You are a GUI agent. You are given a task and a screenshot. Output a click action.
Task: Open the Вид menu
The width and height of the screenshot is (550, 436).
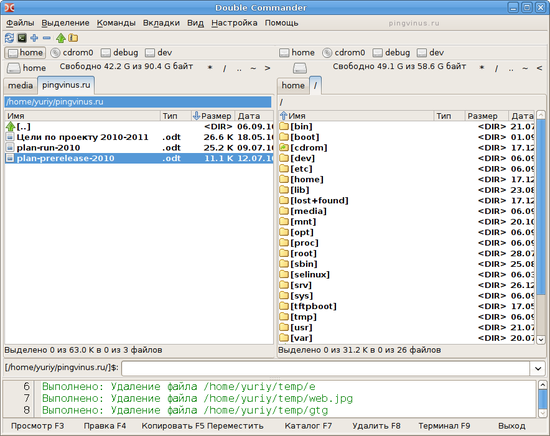195,23
